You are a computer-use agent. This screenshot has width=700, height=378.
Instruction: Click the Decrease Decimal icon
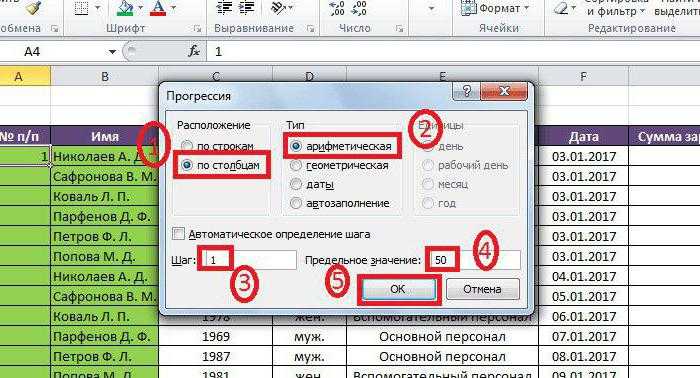point(359,8)
